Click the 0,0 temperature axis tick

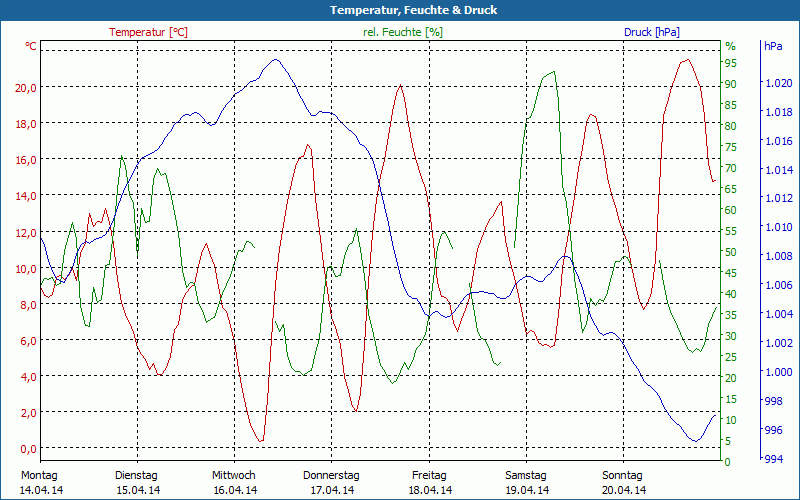[26, 448]
